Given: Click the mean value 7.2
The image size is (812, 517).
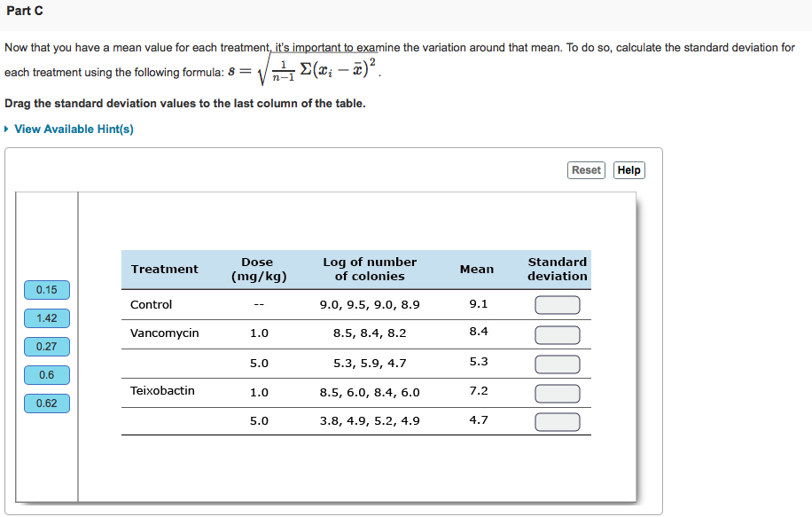Looking at the screenshot, I should (479, 390).
